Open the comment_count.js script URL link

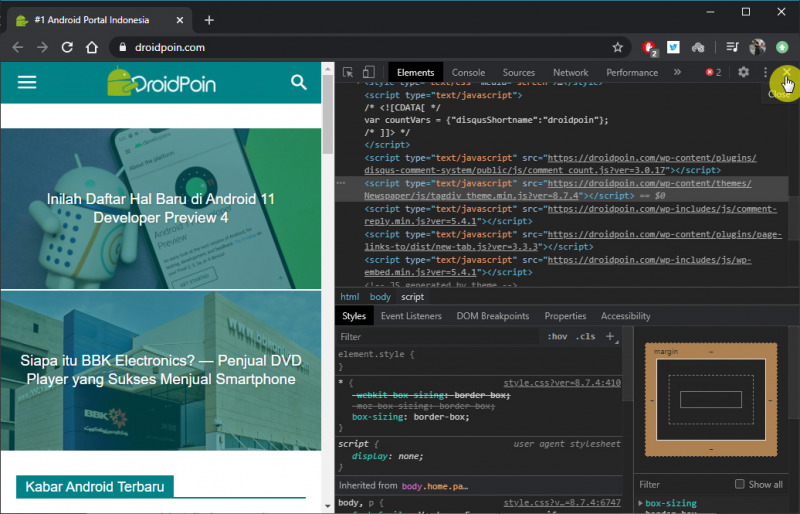560,164
